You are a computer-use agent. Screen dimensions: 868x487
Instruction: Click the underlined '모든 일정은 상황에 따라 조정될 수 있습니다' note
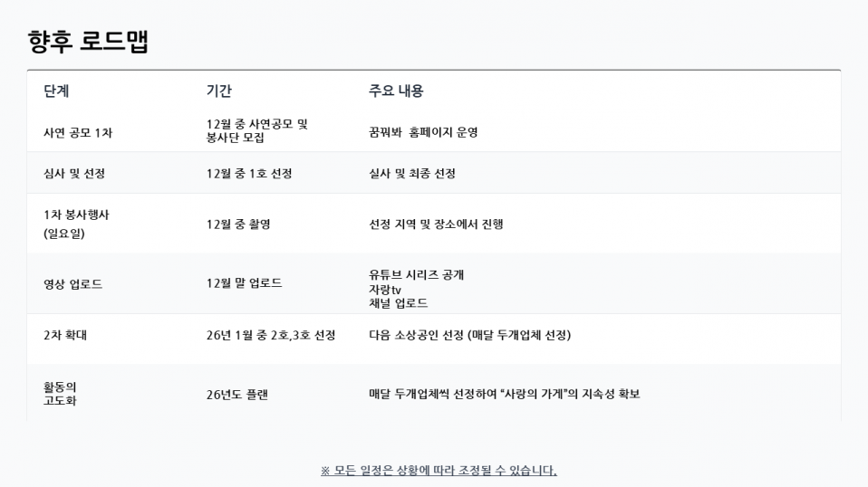(439, 470)
